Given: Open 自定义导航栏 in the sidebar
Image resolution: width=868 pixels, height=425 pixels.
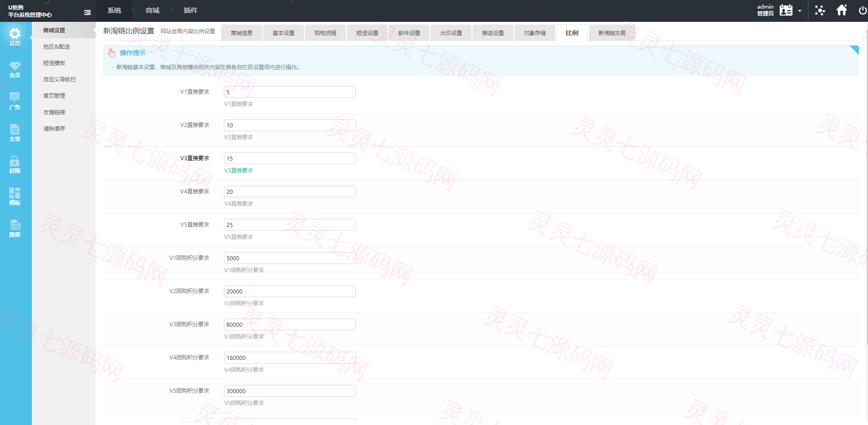Looking at the screenshot, I should pyautogui.click(x=60, y=80).
